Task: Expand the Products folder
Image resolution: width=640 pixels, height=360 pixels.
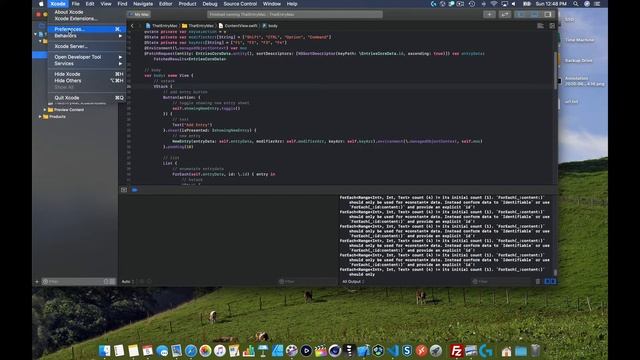Action: point(40,117)
